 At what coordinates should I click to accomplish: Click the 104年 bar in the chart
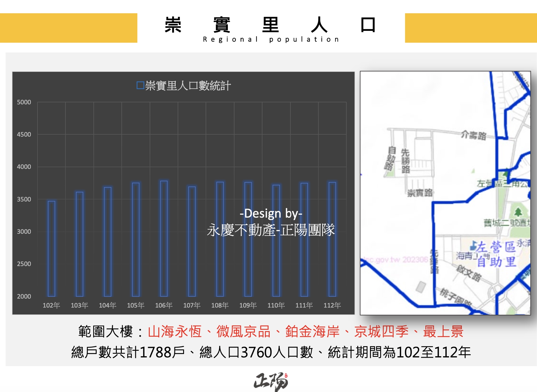pyautogui.click(x=108, y=242)
